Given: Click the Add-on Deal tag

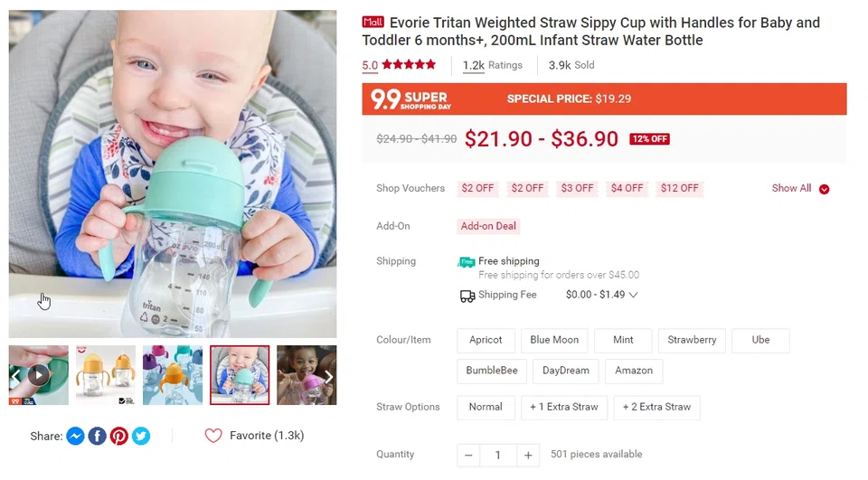Looking at the screenshot, I should click(488, 226).
